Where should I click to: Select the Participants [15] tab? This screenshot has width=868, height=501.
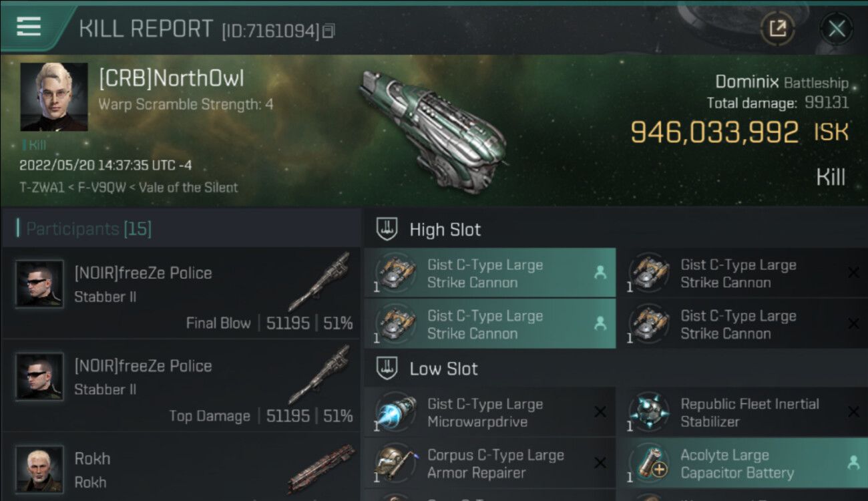click(88, 229)
